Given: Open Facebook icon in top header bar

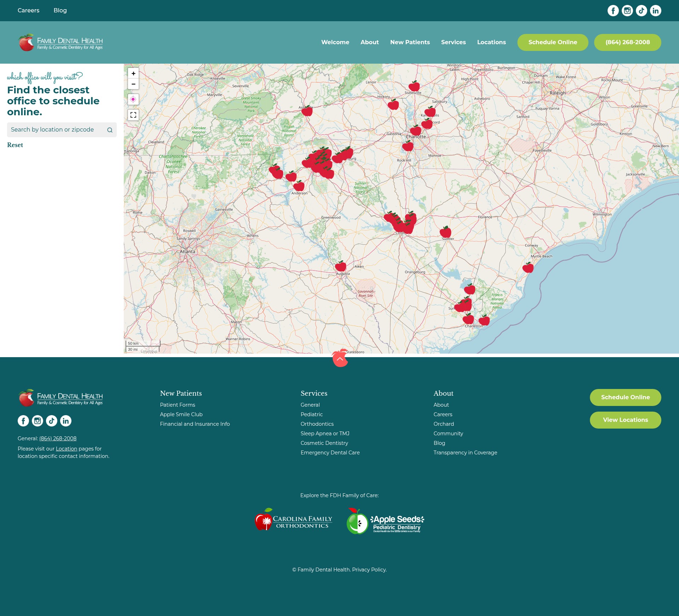Looking at the screenshot, I should 613,11.
